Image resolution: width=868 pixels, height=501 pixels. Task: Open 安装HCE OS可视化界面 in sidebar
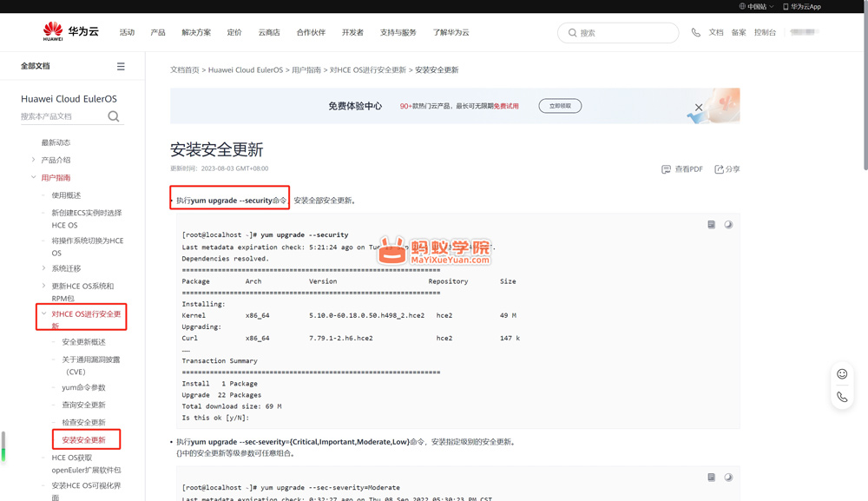coord(86,491)
